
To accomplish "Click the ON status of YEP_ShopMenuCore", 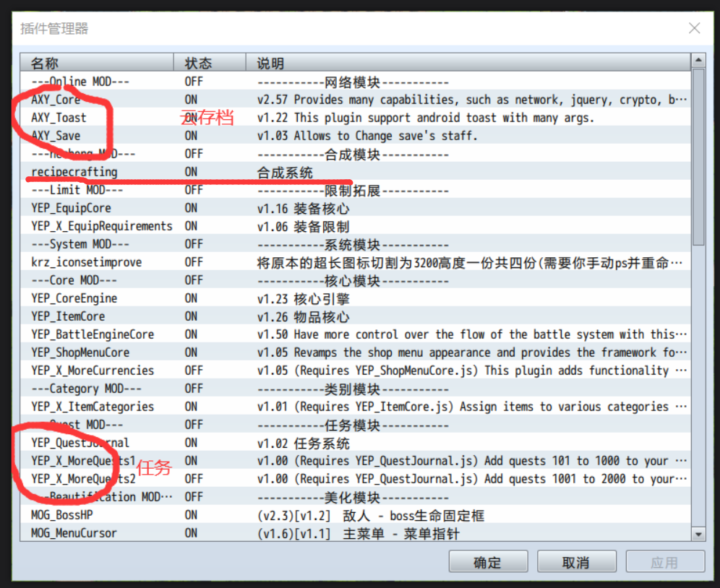I will point(191,353).
